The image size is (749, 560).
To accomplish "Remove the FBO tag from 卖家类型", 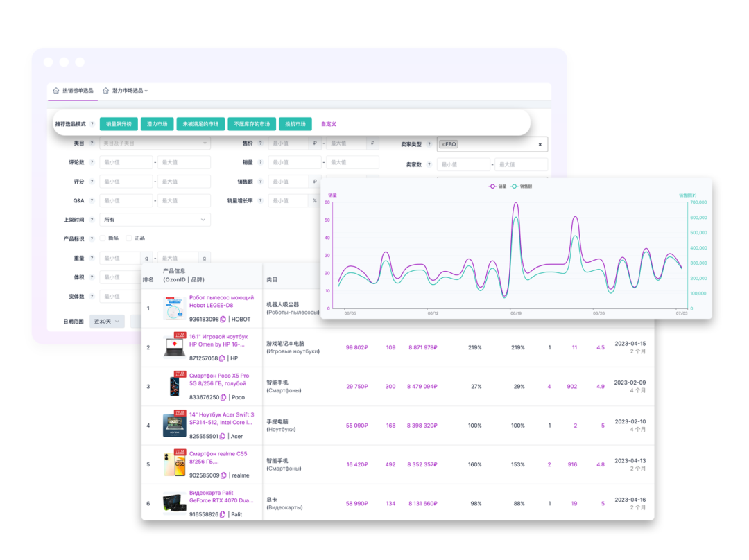I will pyautogui.click(x=442, y=144).
